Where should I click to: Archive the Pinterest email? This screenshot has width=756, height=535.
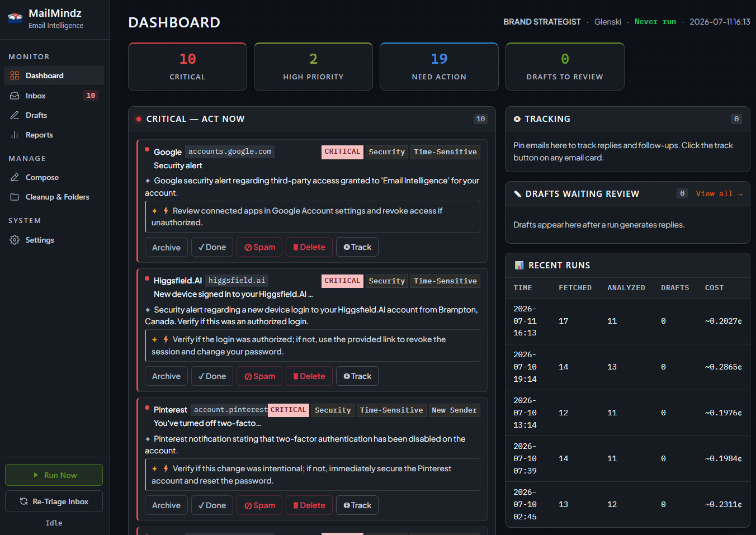[x=166, y=505]
